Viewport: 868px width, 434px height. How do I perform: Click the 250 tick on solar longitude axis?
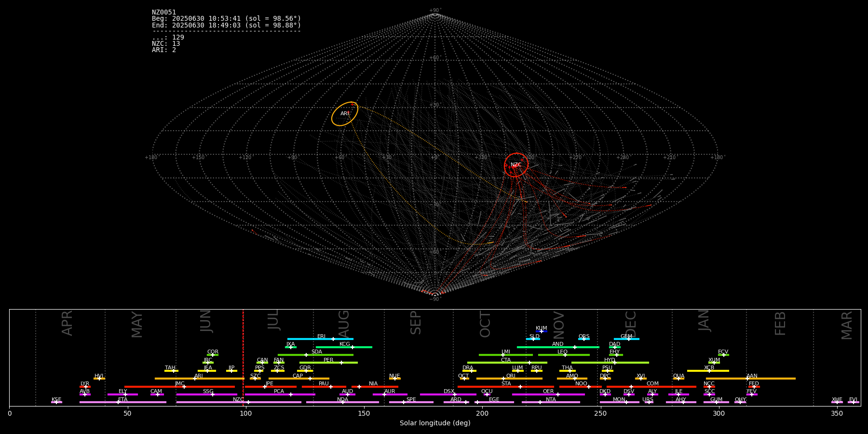[x=600, y=413]
